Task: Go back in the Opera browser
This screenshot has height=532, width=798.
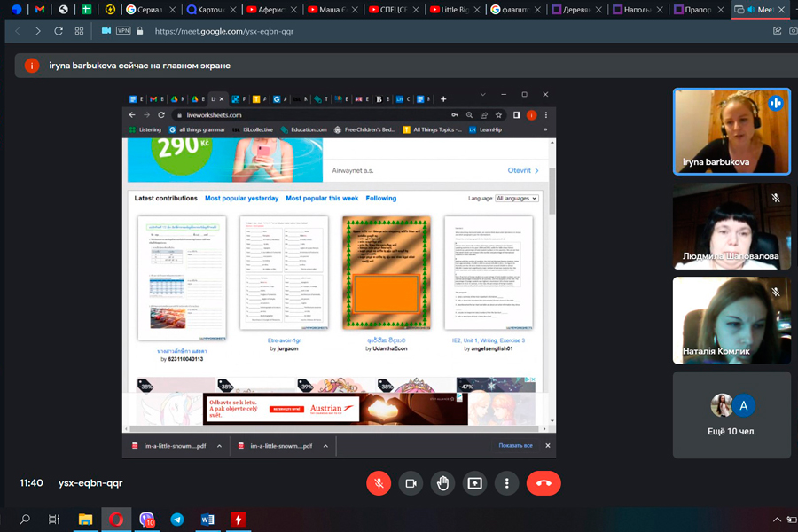Action: pos(18,31)
